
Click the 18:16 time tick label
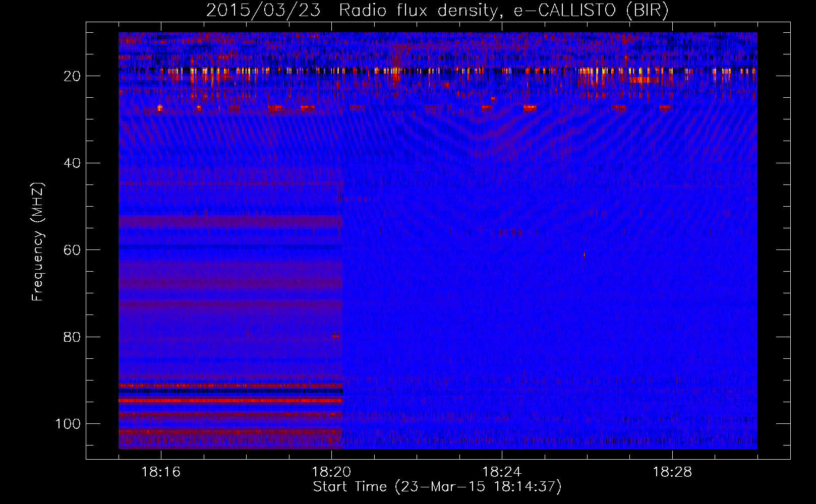coord(161,472)
